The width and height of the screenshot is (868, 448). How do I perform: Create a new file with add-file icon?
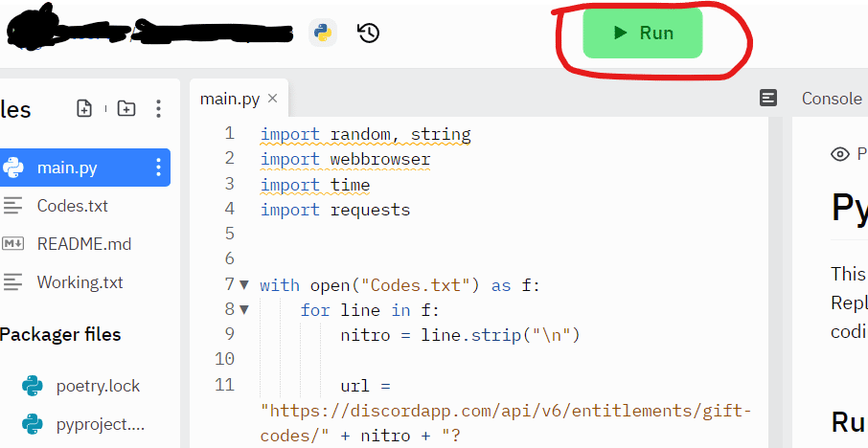(84, 109)
